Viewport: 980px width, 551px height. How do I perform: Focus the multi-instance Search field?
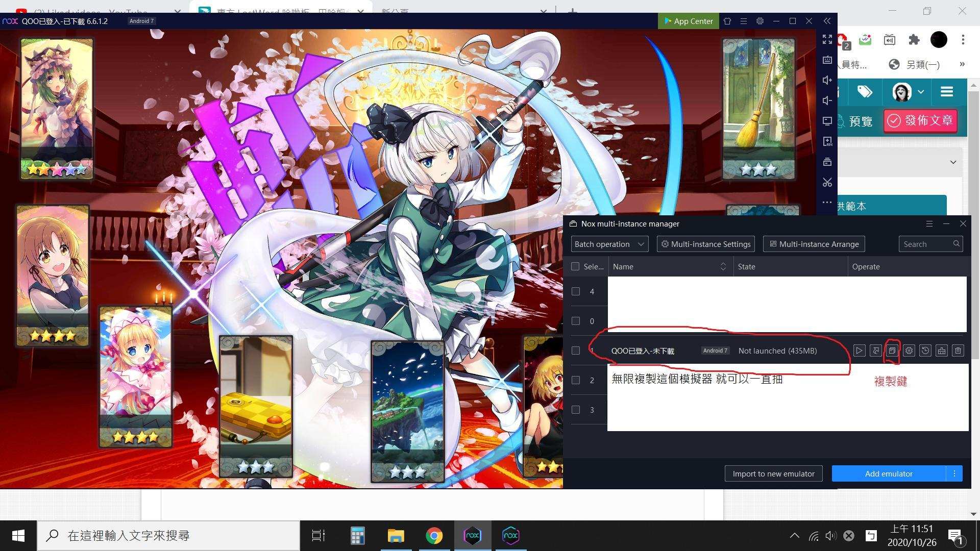pos(930,244)
